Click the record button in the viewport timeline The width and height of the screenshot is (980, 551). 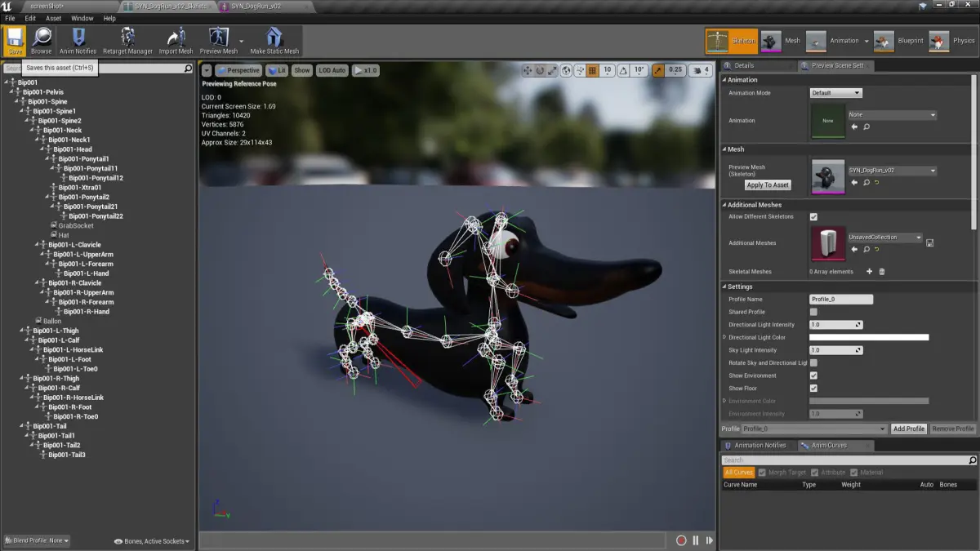tap(681, 540)
